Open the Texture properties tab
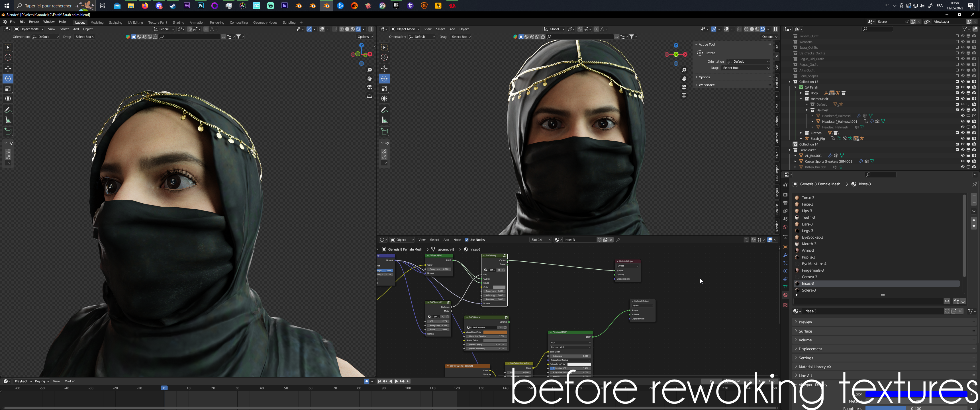 point(785,305)
